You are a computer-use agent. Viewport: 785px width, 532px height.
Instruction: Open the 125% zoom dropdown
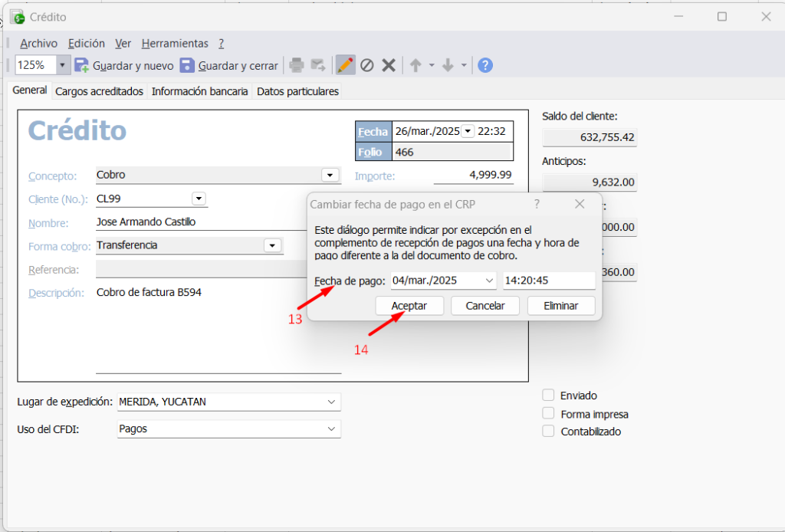click(x=62, y=66)
